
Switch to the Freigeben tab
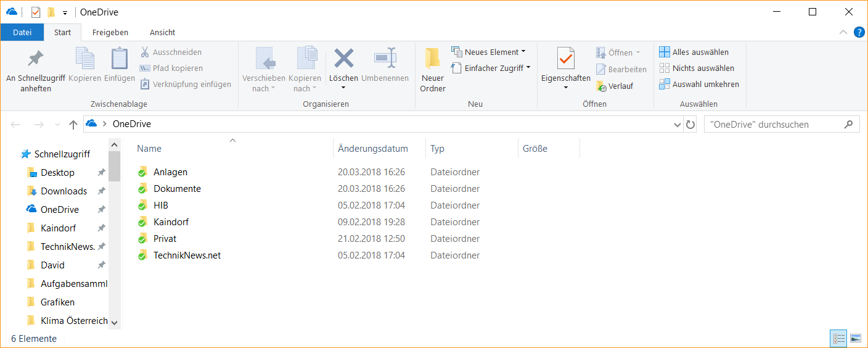(110, 33)
